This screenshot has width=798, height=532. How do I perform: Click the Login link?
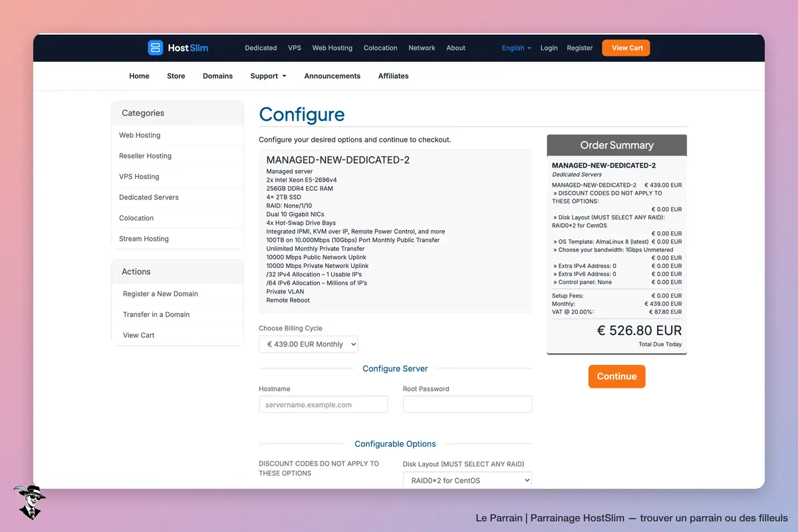tap(549, 48)
